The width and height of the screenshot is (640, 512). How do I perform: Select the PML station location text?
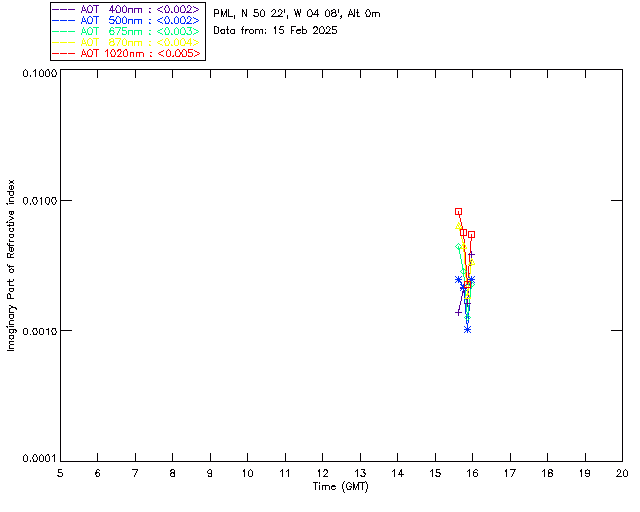point(297,14)
